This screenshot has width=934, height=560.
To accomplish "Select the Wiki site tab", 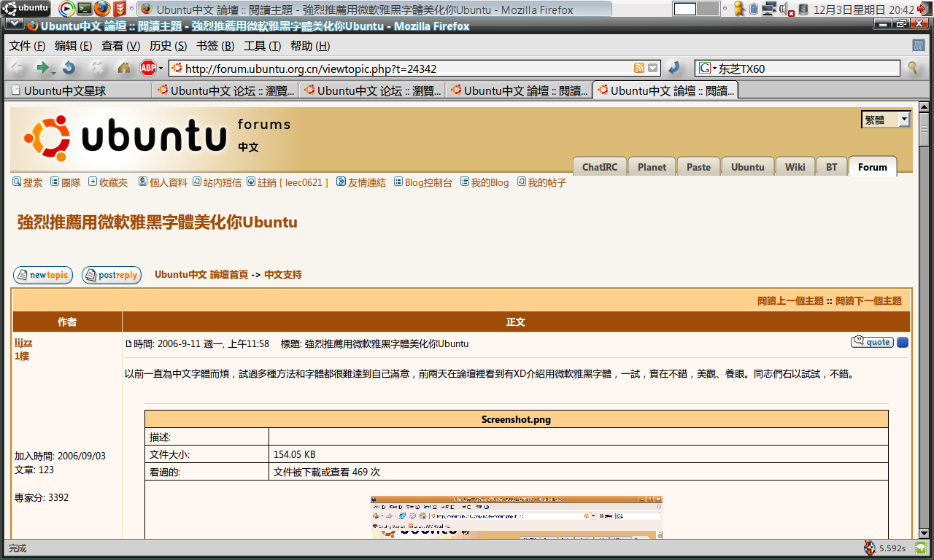I will (795, 167).
